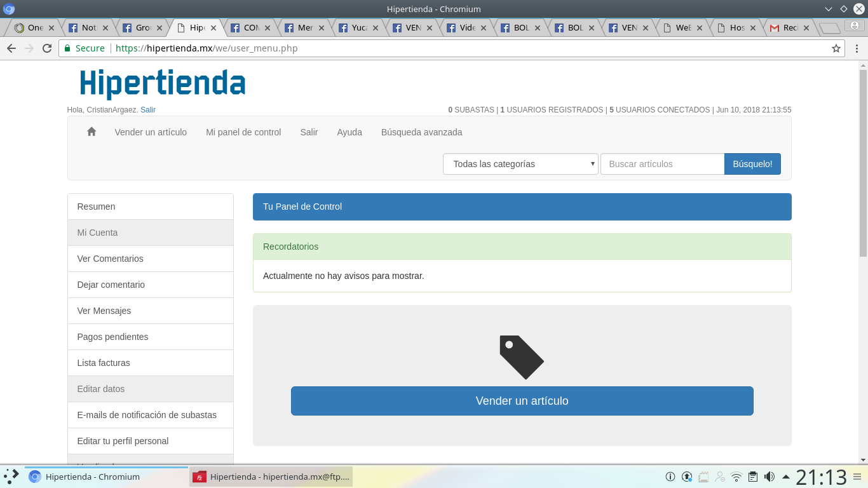
Task: Click the browser address bar URL
Action: 207,48
